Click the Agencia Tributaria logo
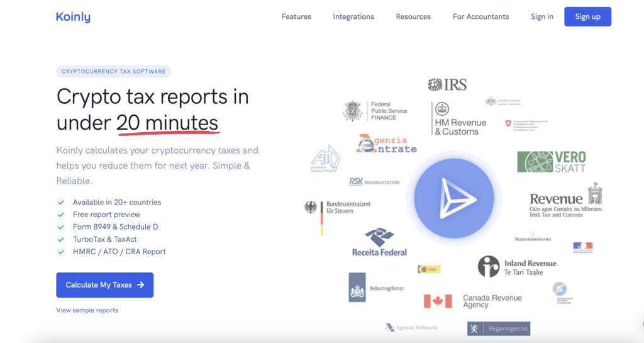This screenshot has height=343, width=644. 411,327
